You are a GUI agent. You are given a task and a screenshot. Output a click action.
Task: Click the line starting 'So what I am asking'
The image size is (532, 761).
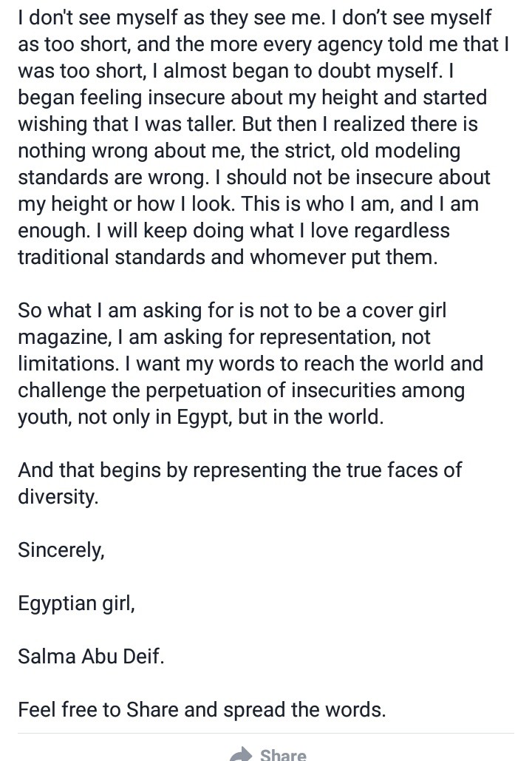click(232, 310)
